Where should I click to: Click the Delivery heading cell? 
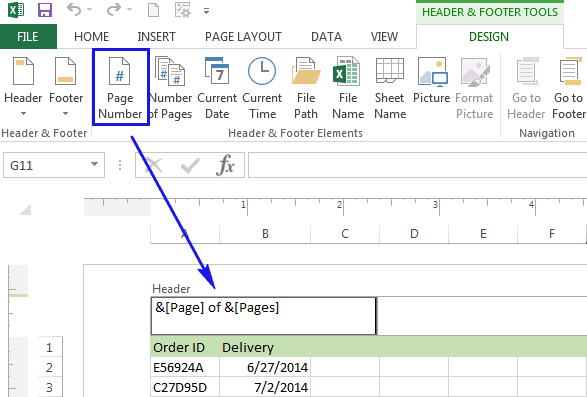(x=265, y=347)
